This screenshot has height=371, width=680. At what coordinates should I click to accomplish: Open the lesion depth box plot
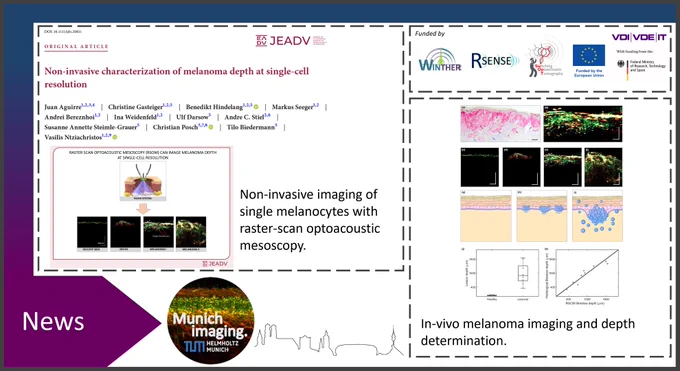(502, 275)
